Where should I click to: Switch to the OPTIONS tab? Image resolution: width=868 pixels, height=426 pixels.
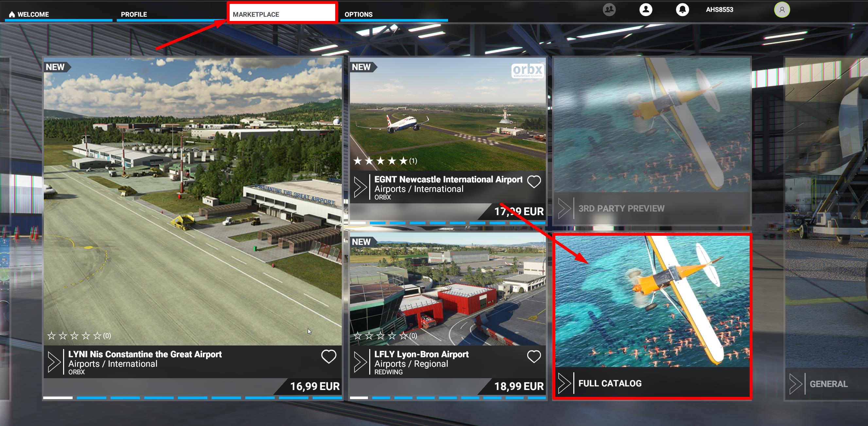[x=358, y=14]
